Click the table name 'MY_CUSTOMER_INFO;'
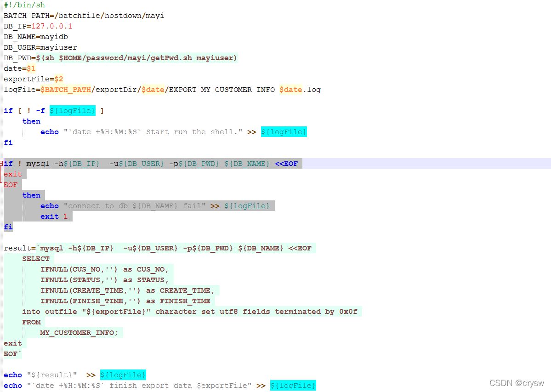Screen dimensions: 551x392 tap(79, 332)
